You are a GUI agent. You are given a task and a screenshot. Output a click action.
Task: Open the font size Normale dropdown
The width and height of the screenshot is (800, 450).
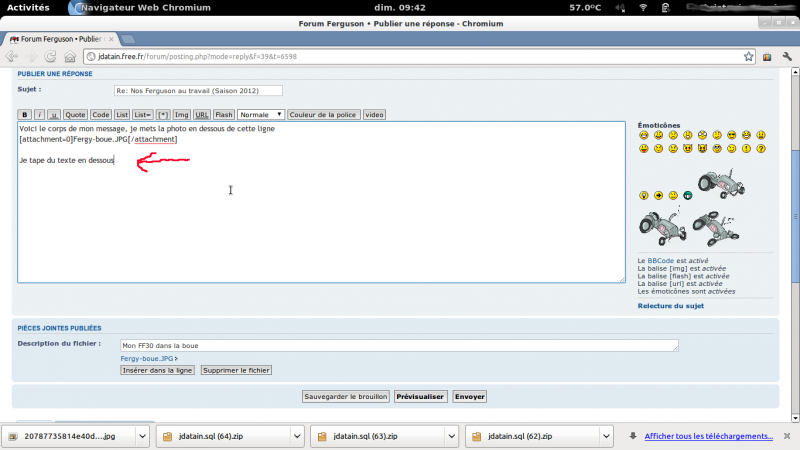[261, 115]
